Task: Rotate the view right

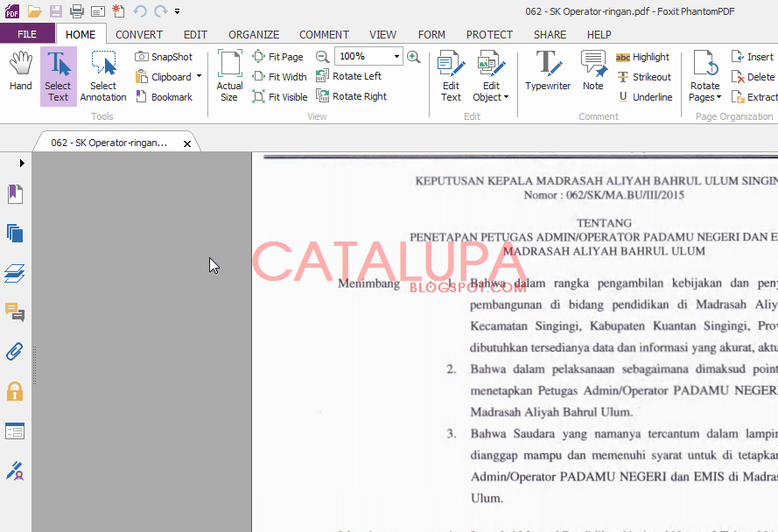Action: pyautogui.click(x=351, y=96)
